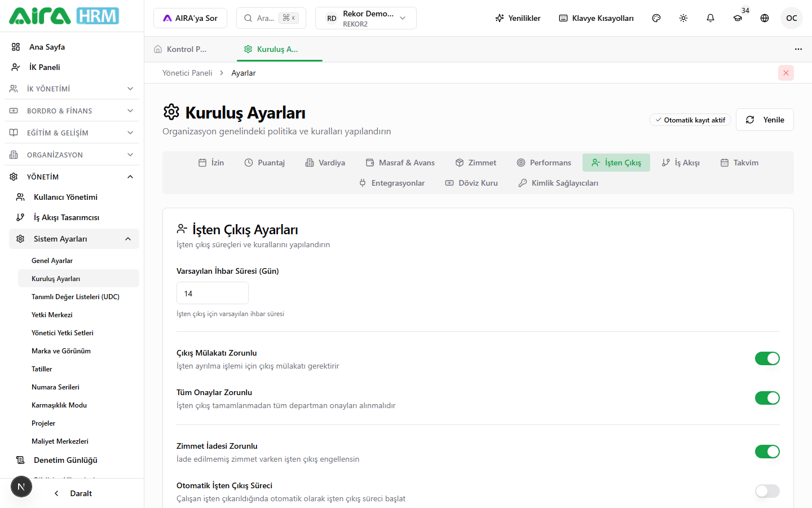Expand EĞİTİM & GELİŞİM section chevron
This screenshot has width=812, height=508.
[130, 133]
